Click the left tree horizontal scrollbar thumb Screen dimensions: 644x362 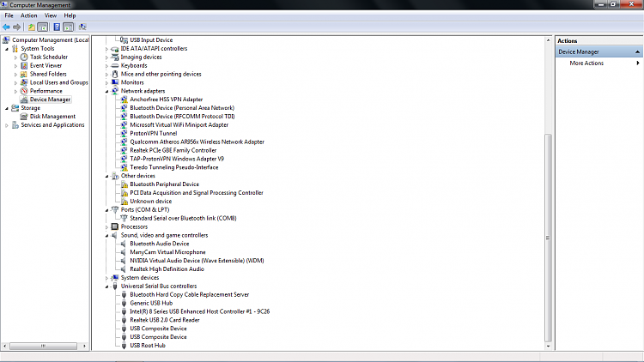pyautogui.click(x=43, y=346)
